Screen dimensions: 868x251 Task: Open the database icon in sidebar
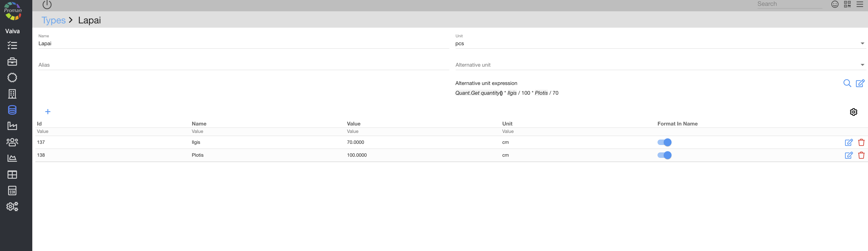click(12, 110)
